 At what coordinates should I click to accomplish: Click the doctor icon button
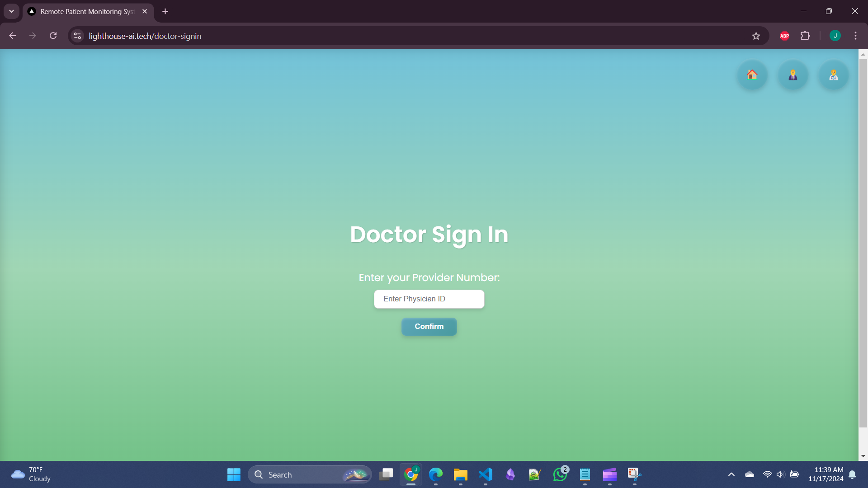(x=833, y=75)
